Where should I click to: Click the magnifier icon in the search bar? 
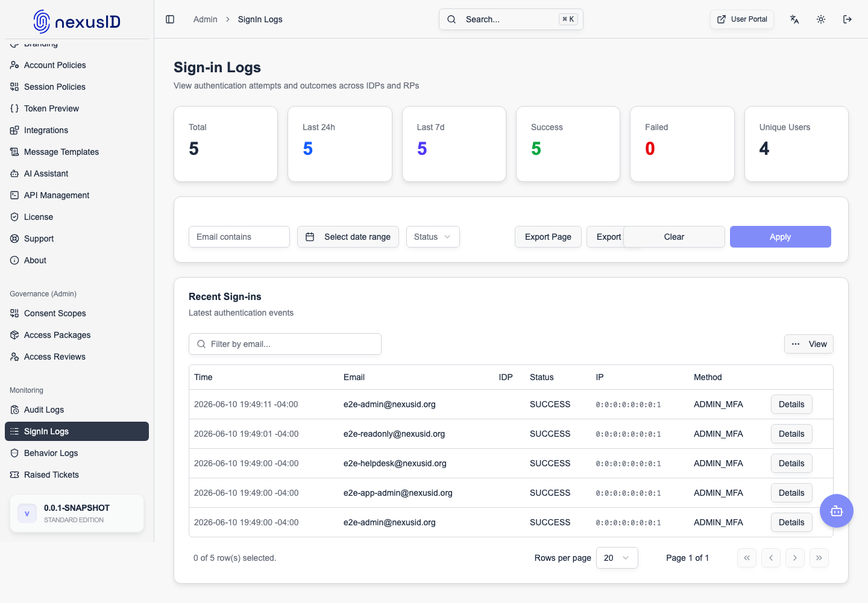click(451, 19)
